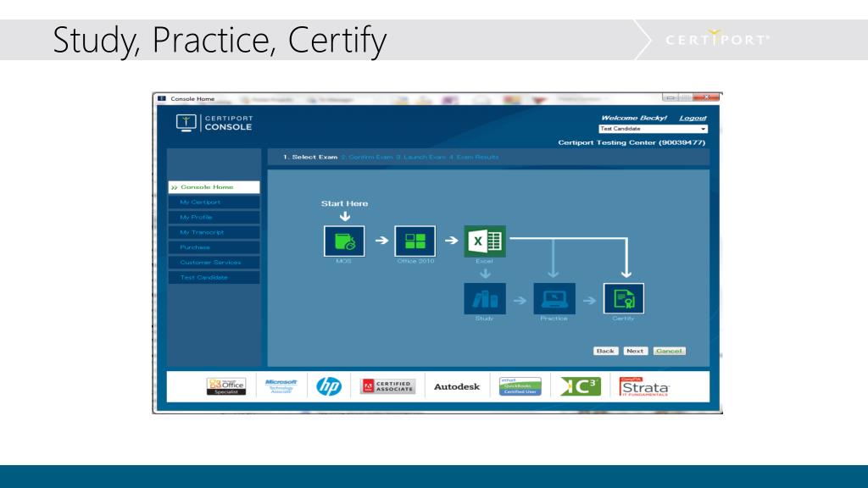This screenshot has height=488, width=868.
Task: Select the Office 2010 icon
Action: point(415,241)
